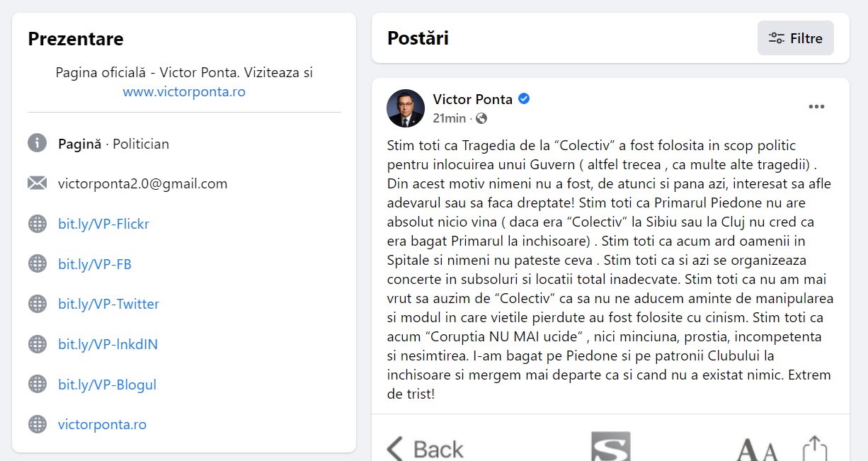868x461 pixels.
Task: Click Victor Ponta's profile picture thumbnail
Action: pyautogui.click(x=406, y=108)
